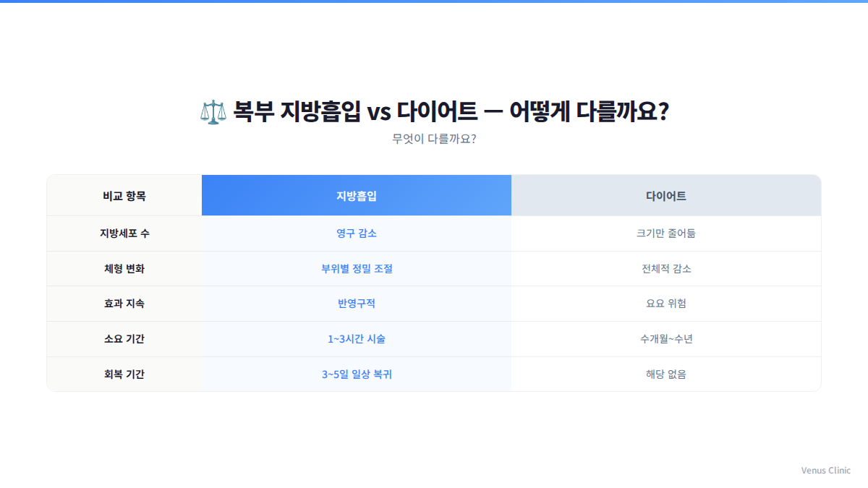The width and height of the screenshot is (868, 488).
Task: Click the '비교 항목' header cell
Action: tap(124, 195)
